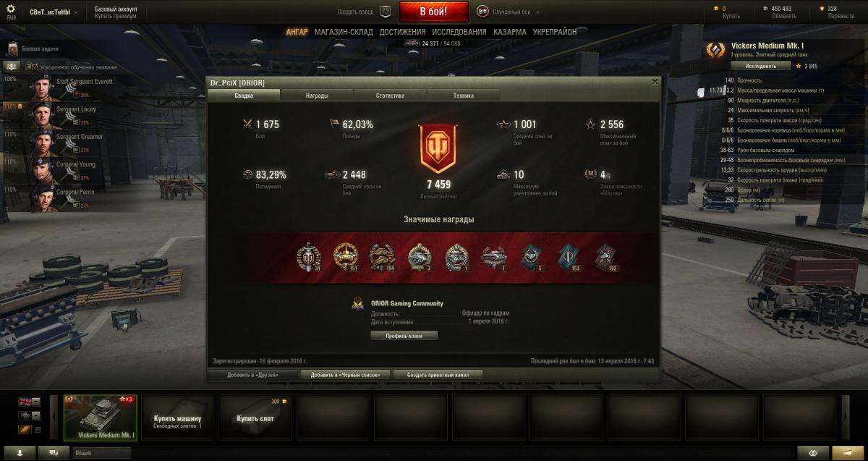Select the Vickers Medium Mk. I thumbnail
The image size is (868, 461).
pyautogui.click(x=101, y=417)
